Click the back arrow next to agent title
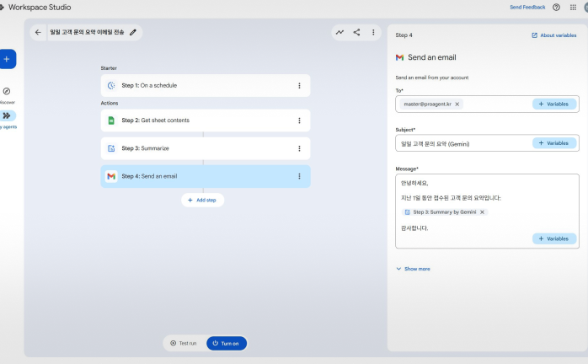This screenshot has height=364, width=588. point(38,32)
